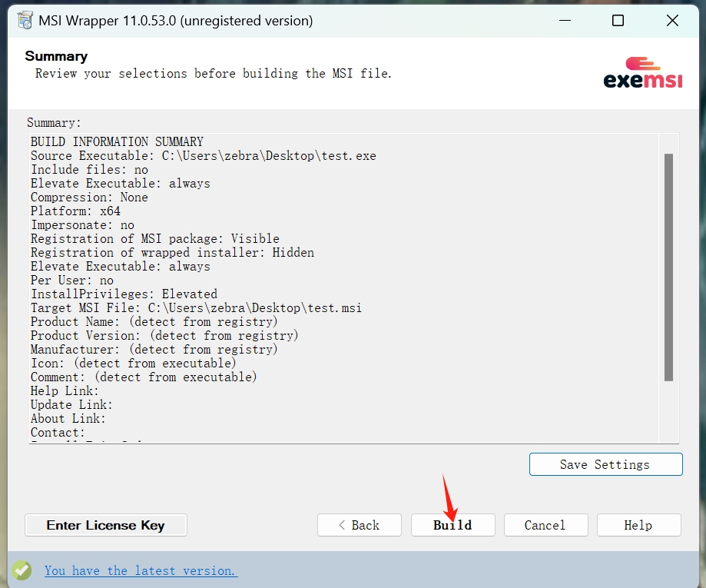Maximize the MSI Wrapper window
706x588 pixels.
click(x=618, y=20)
